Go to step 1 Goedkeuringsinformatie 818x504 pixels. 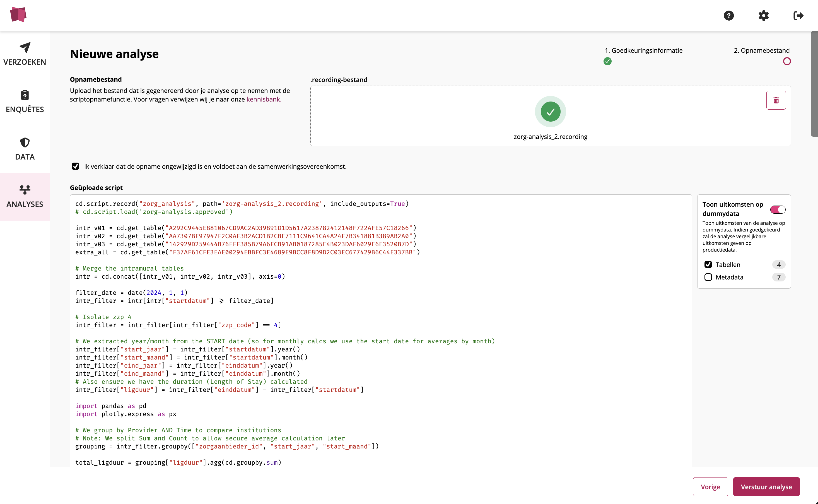pos(607,61)
